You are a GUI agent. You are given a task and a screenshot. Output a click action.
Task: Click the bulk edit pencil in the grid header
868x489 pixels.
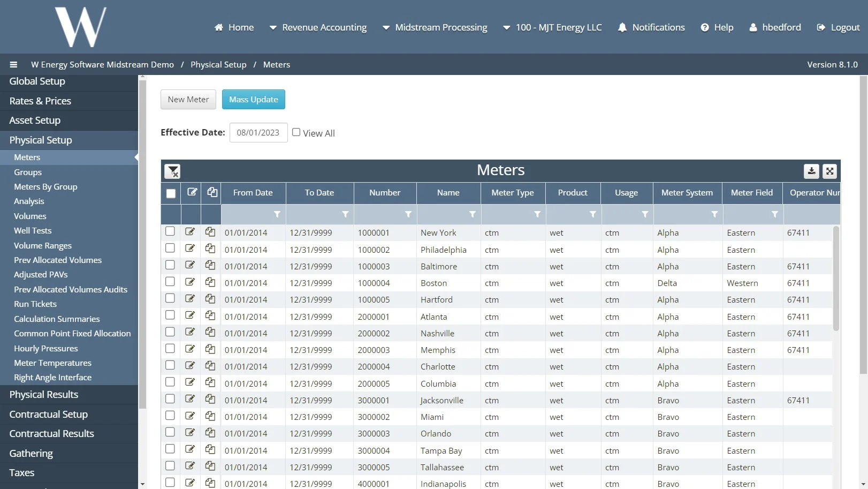pos(191,193)
